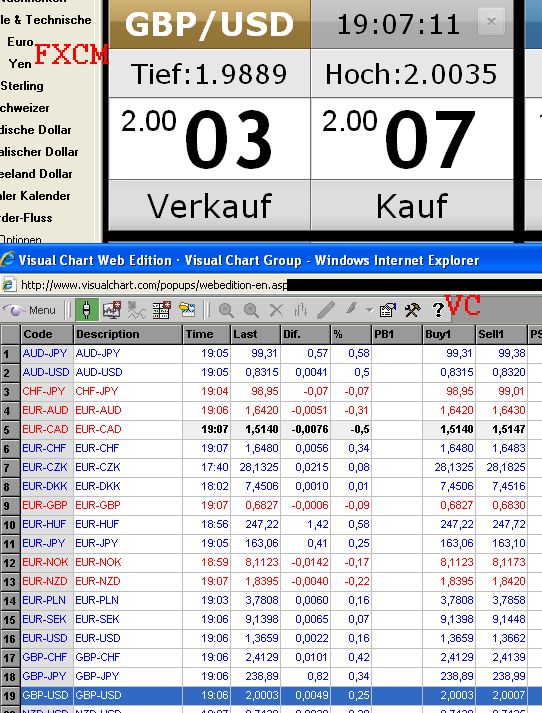The image size is (542, 713).
Task: Open the eeland Dollar sidebar link
Action: pyautogui.click(x=36, y=174)
